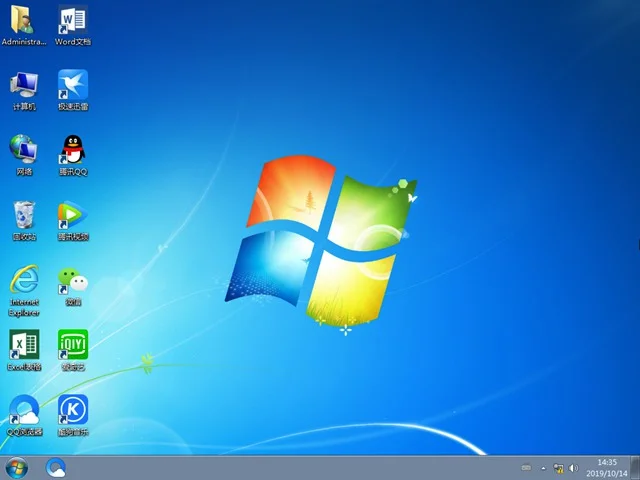Open the Windows Start menu orb
This screenshot has height=480, width=640.
17,468
